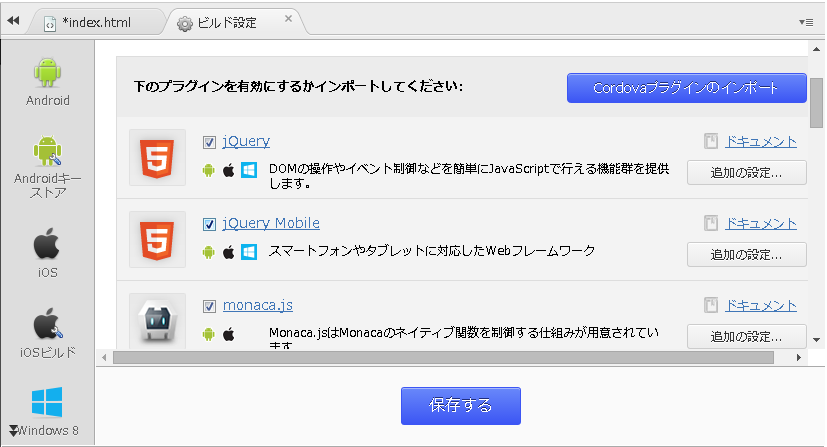The height and width of the screenshot is (447, 827).
Task: Click the horizontal scrollbar left arrow
Action: (x=104, y=357)
